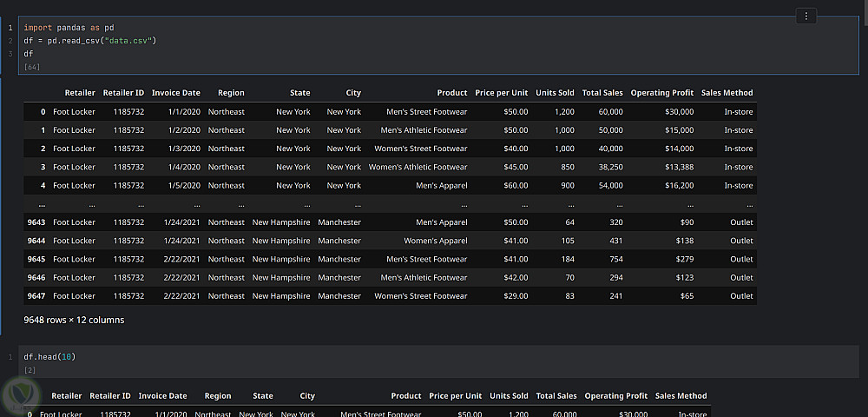Click the Total Sales header in first table
The height and width of the screenshot is (417, 868).
[x=602, y=92]
